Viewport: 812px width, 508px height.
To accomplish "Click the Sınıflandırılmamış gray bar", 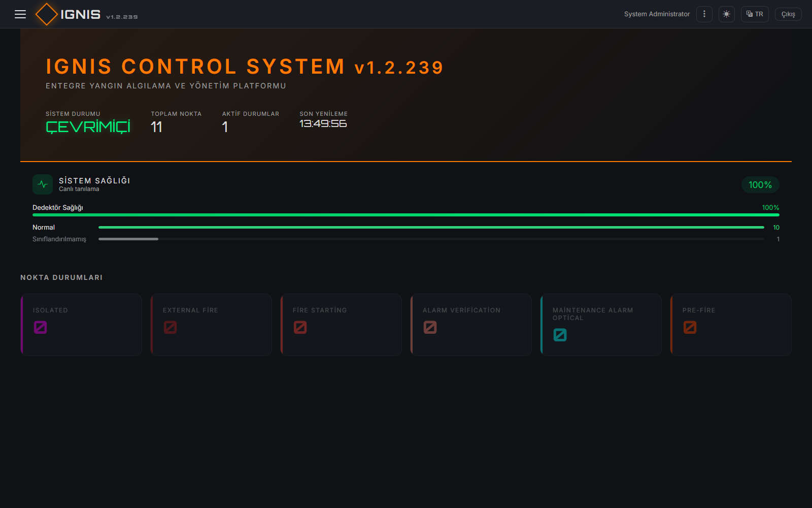I will pos(431,239).
